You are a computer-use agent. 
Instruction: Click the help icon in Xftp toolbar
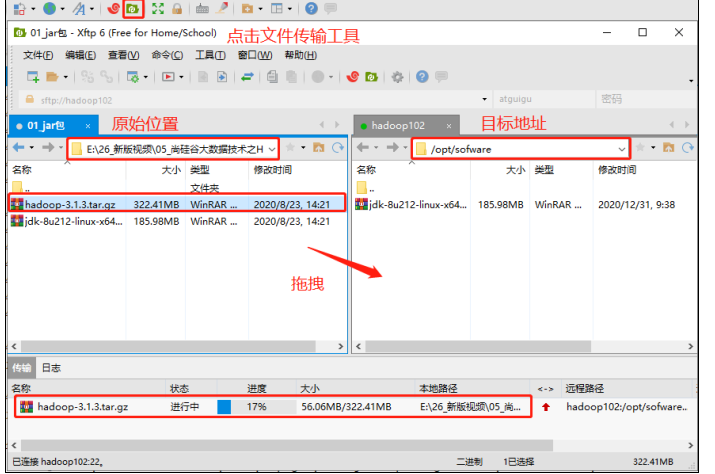[x=422, y=77]
